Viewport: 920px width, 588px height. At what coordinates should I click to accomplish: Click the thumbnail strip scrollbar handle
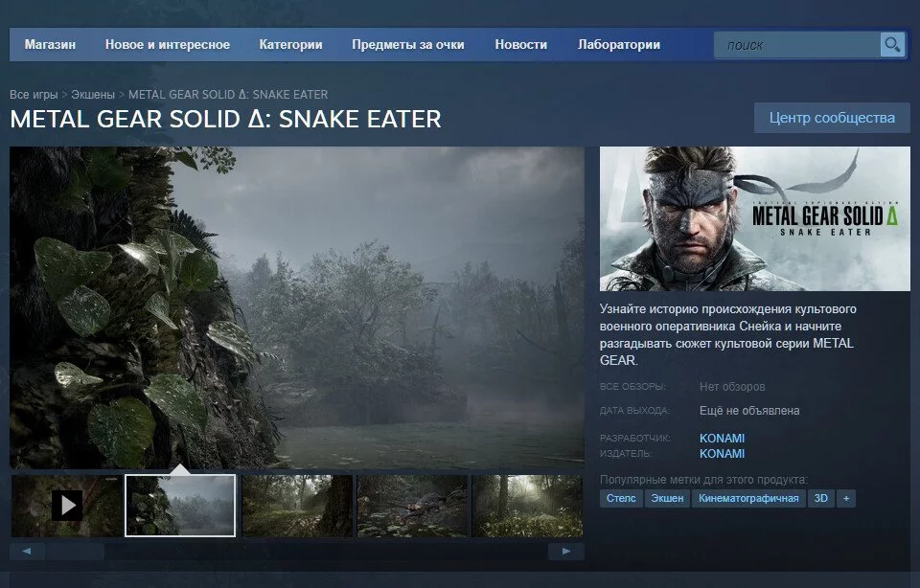pos(75,551)
